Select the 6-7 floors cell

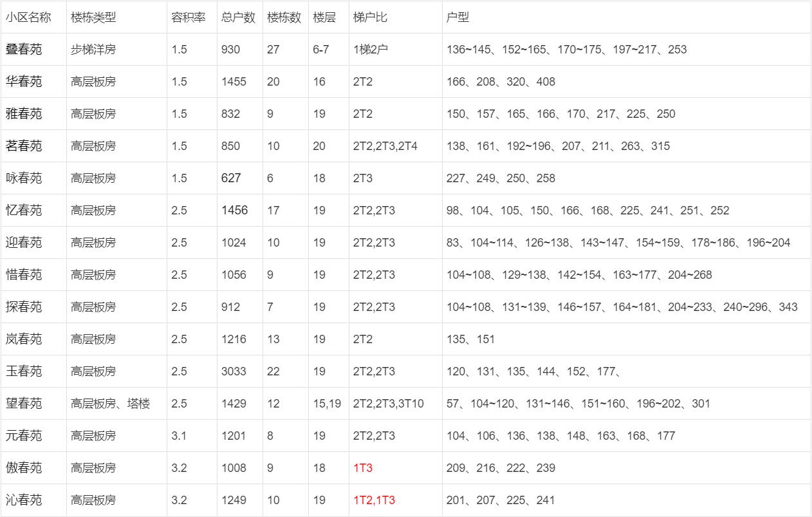coord(321,50)
